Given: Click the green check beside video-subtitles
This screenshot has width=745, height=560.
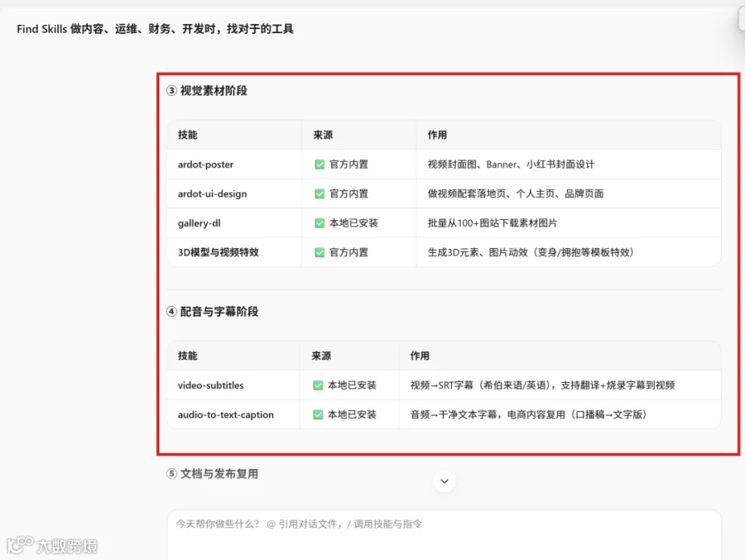Looking at the screenshot, I should pyautogui.click(x=318, y=385).
